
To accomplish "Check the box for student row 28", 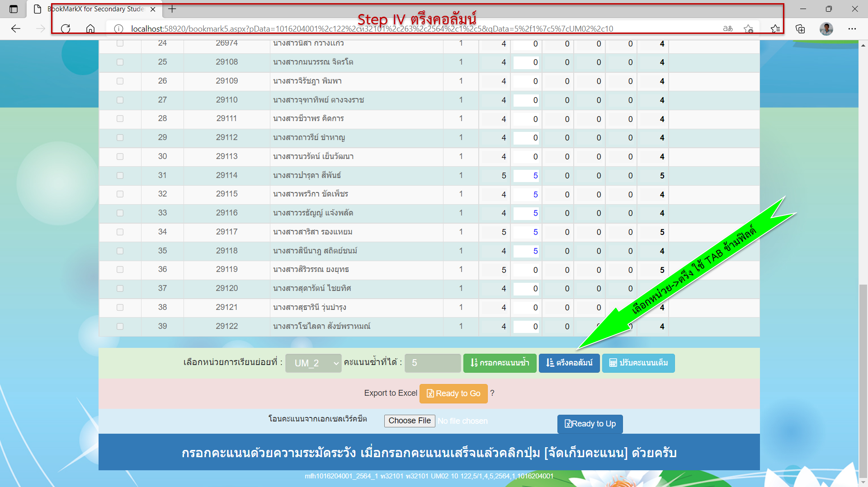I will [120, 119].
